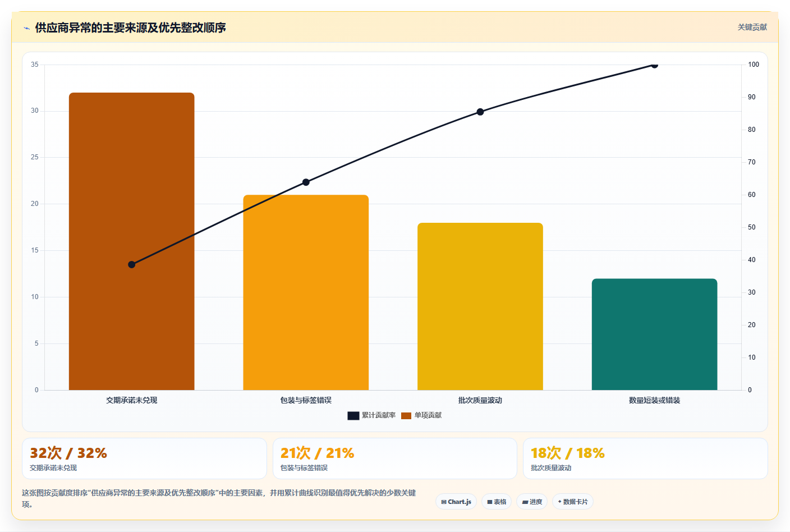This screenshot has width=790, height=532.
Task: Toggle the 单项贡献 legend item
Action: click(x=421, y=415)
